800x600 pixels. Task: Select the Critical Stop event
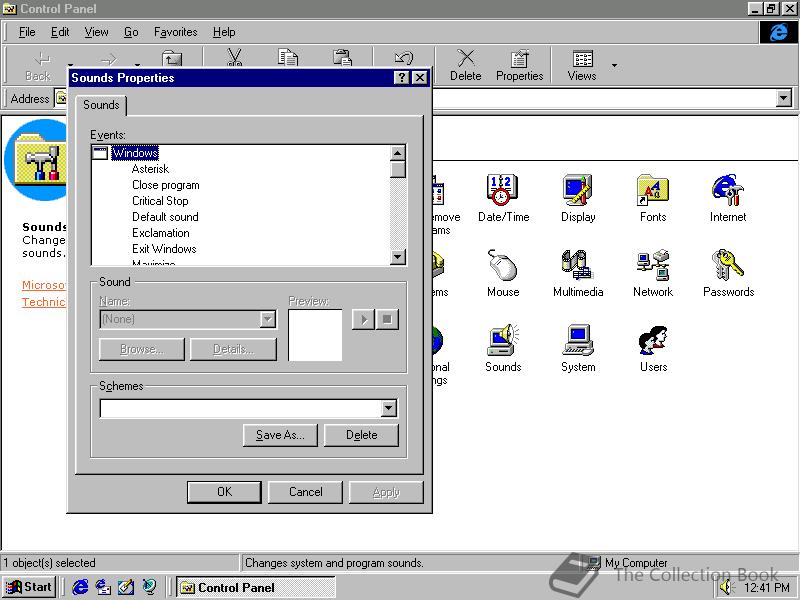(x=160, y=201)
